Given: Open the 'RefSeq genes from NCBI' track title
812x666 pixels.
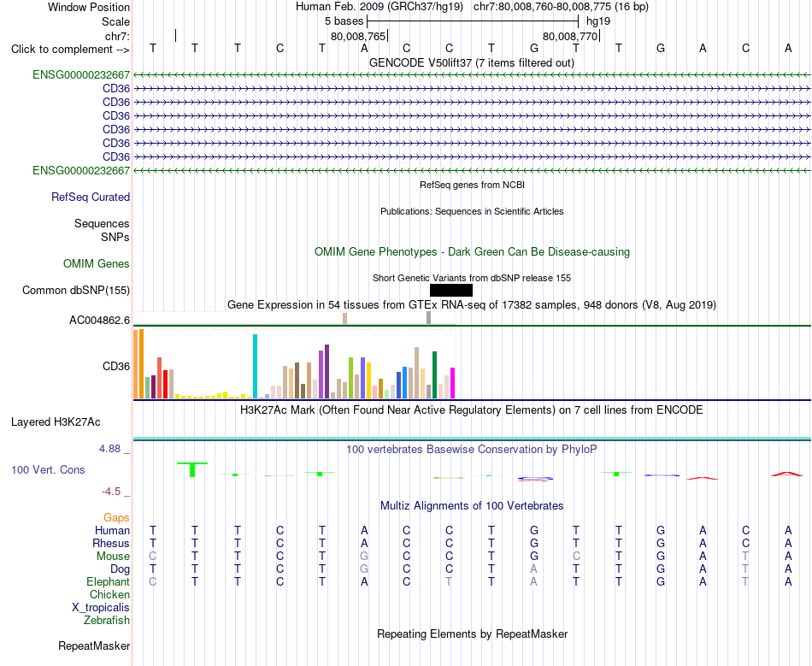Looking at the screenshot, I should (x=472, y=185).
